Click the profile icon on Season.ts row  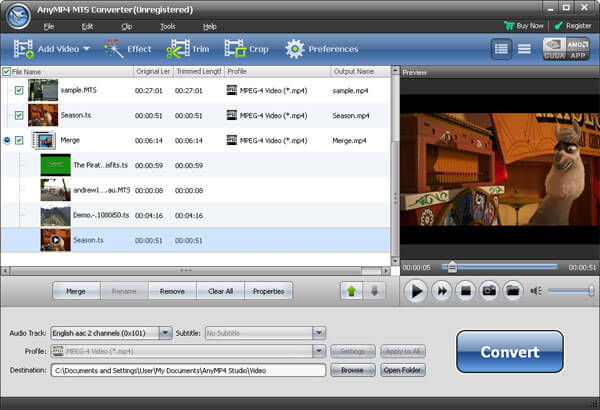[232, 115]
